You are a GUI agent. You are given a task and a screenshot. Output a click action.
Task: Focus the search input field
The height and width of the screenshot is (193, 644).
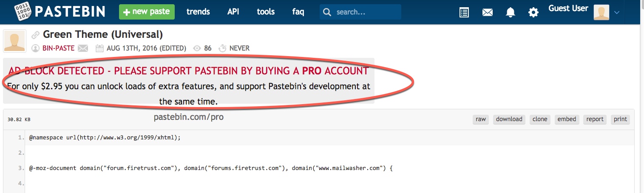point(360,12)
